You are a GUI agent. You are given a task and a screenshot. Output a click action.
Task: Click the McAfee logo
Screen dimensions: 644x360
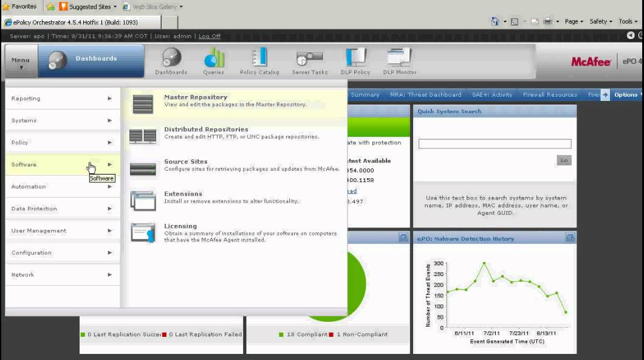coord(591,62)
